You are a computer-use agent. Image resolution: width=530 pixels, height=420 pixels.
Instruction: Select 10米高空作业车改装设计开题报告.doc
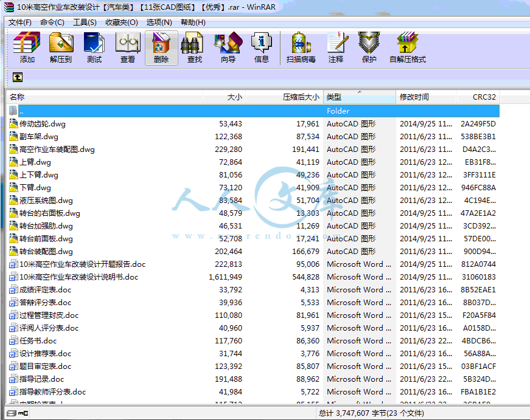tap(83, 264)
